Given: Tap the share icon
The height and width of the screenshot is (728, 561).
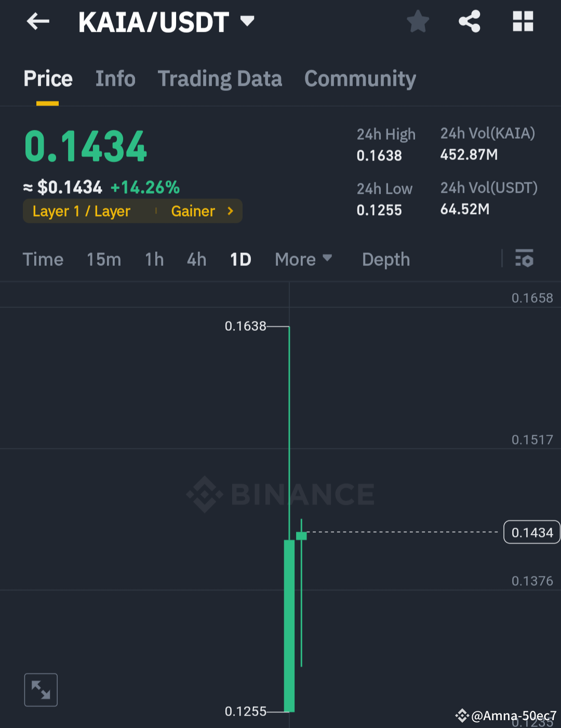Looking at the screenshot, I should click(x=470, y=22).
